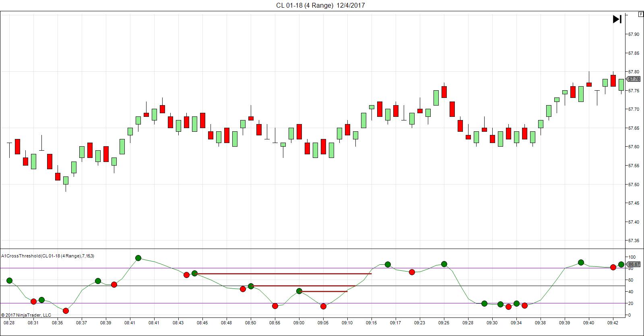
Task: Click the 08:50 time axis label
Action: [x=251, y=323]
